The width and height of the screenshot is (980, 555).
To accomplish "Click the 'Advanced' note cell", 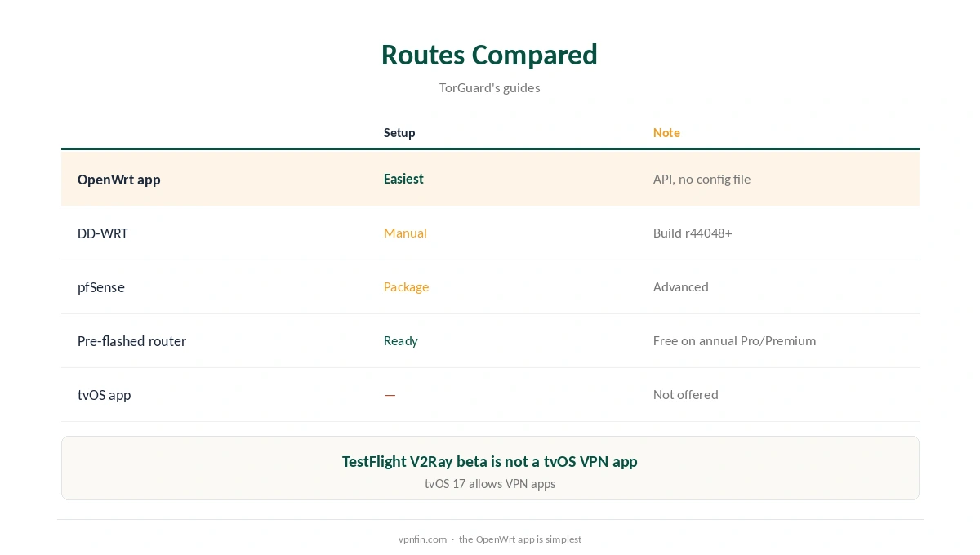I will point(680,286).
